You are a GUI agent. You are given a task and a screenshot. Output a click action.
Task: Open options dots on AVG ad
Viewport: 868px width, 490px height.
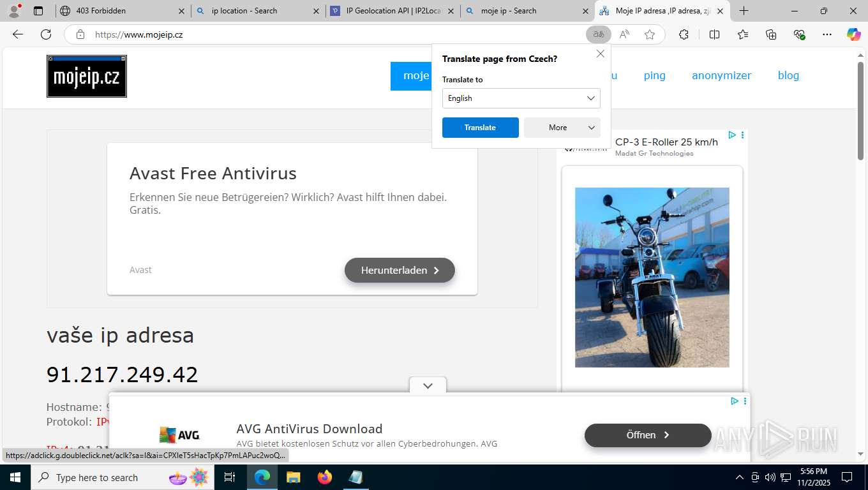click(745, 401)
